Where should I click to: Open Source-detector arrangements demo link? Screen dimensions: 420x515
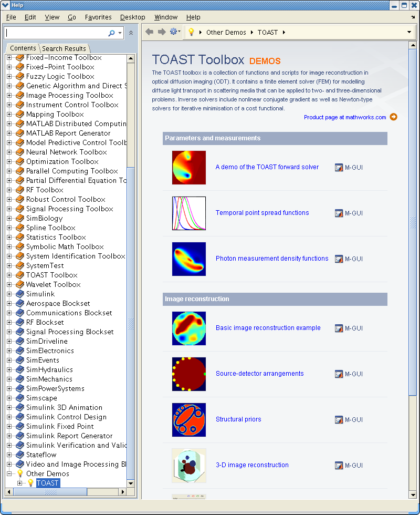[x=259, y=374]
